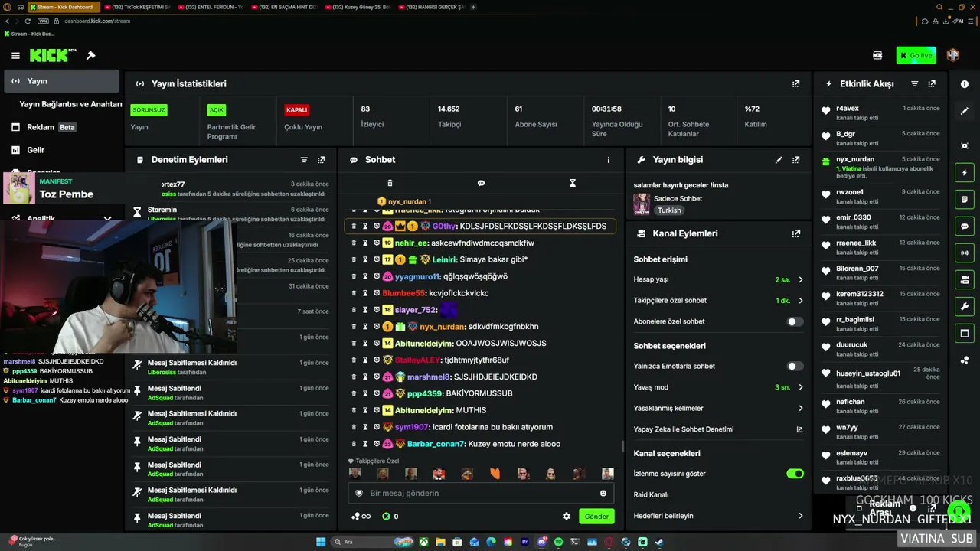Open Premiere Pro from the taskbar
Image resolution: width=980 pixels, height=551 pixels.
[x=524, y=542]
